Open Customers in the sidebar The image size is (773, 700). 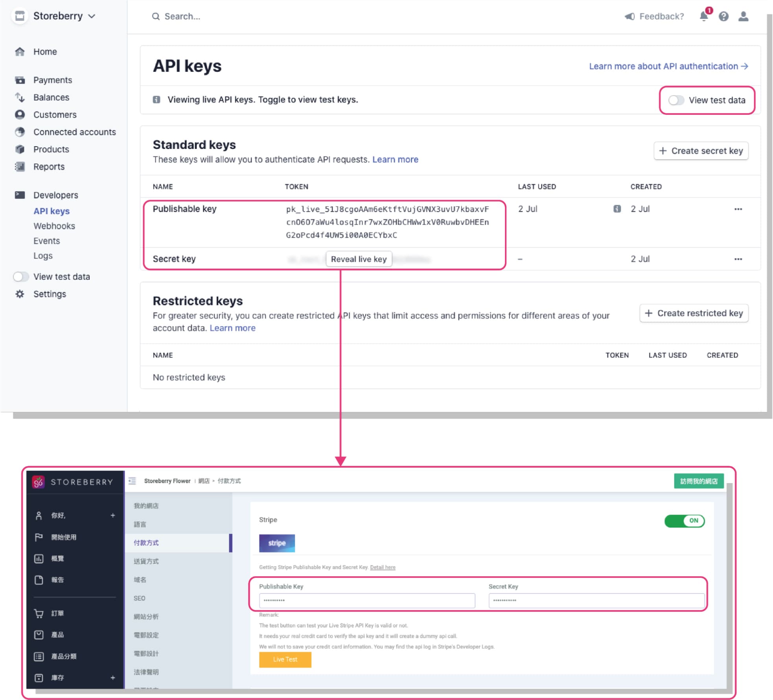[55, 115]
